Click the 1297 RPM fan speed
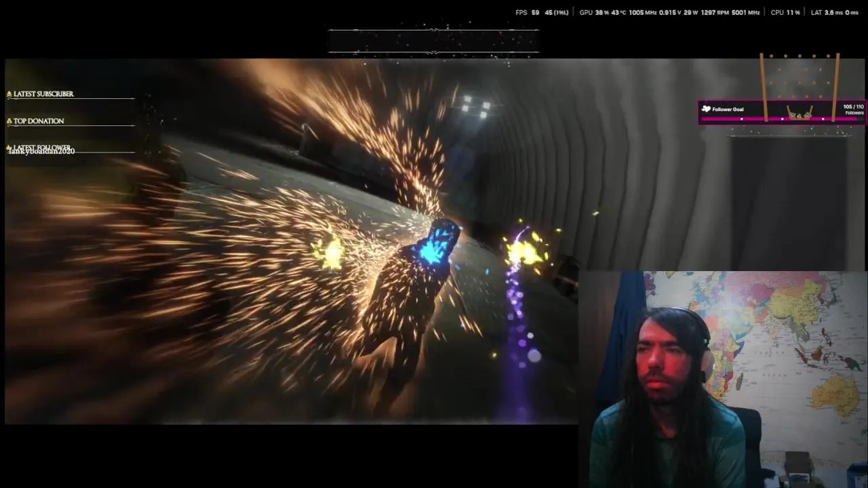 point(714,13)
